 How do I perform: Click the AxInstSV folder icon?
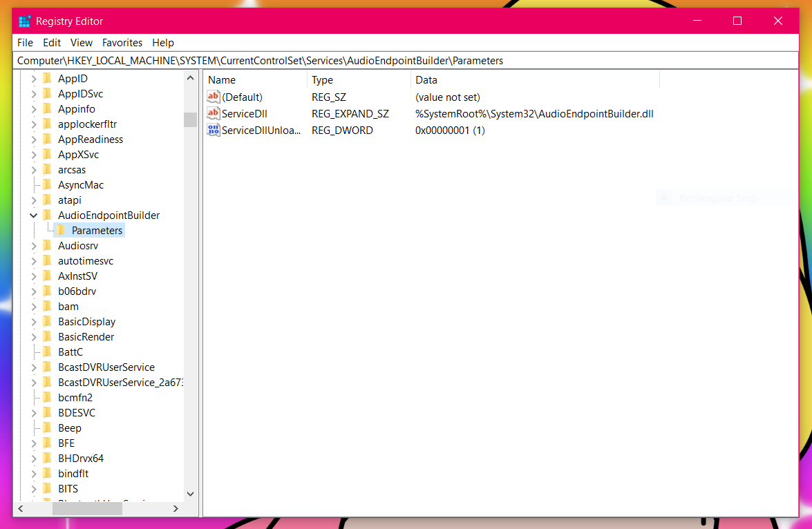48,276
